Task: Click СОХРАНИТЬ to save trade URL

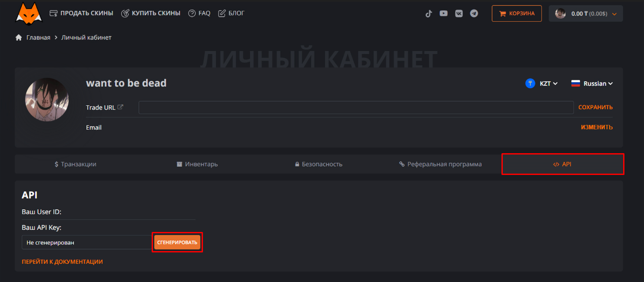Action: [595, 107]
